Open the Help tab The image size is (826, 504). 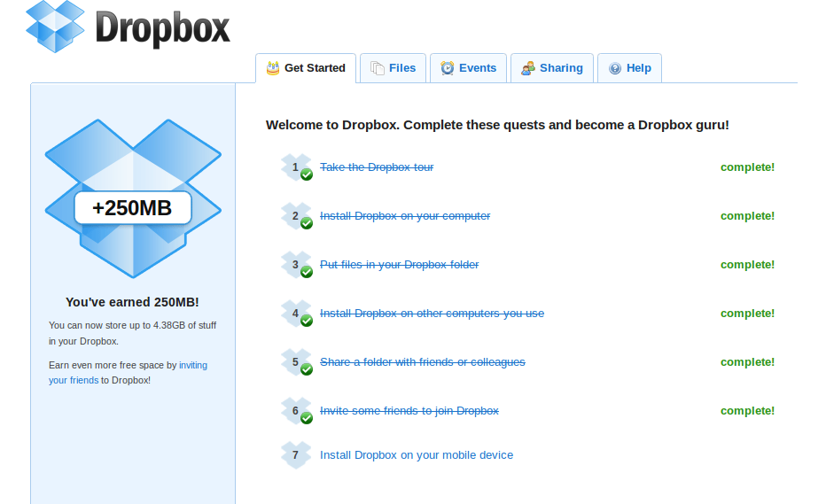pos(629,68)
